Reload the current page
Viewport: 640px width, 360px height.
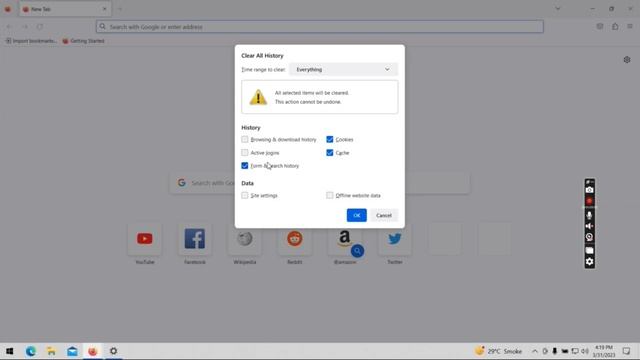click(40, 27)
